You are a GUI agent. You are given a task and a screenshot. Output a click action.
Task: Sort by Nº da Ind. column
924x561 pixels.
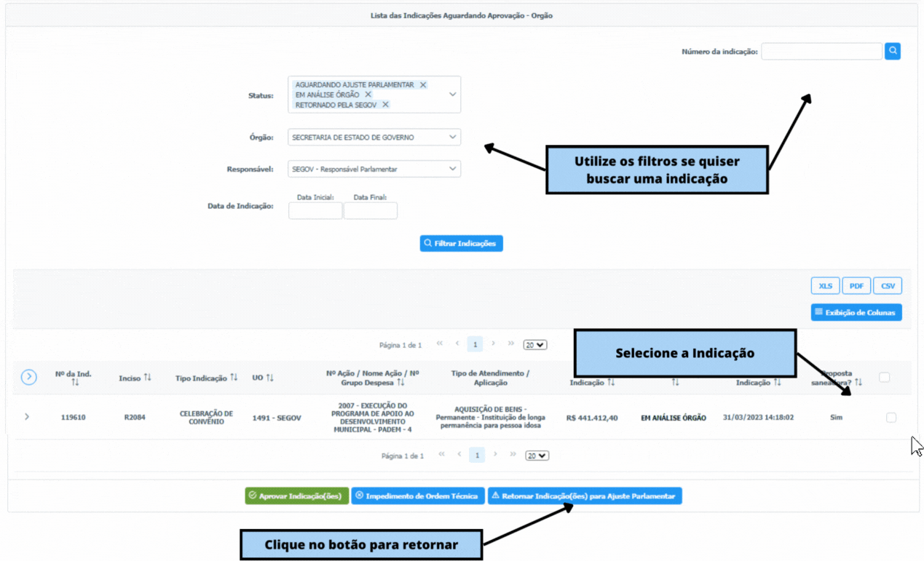74,382
